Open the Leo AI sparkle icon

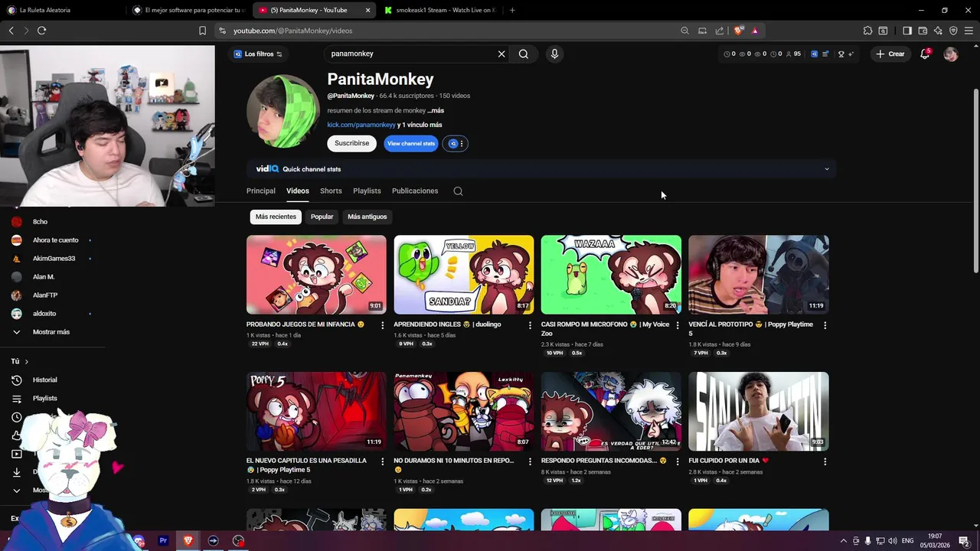click(938, 31)
